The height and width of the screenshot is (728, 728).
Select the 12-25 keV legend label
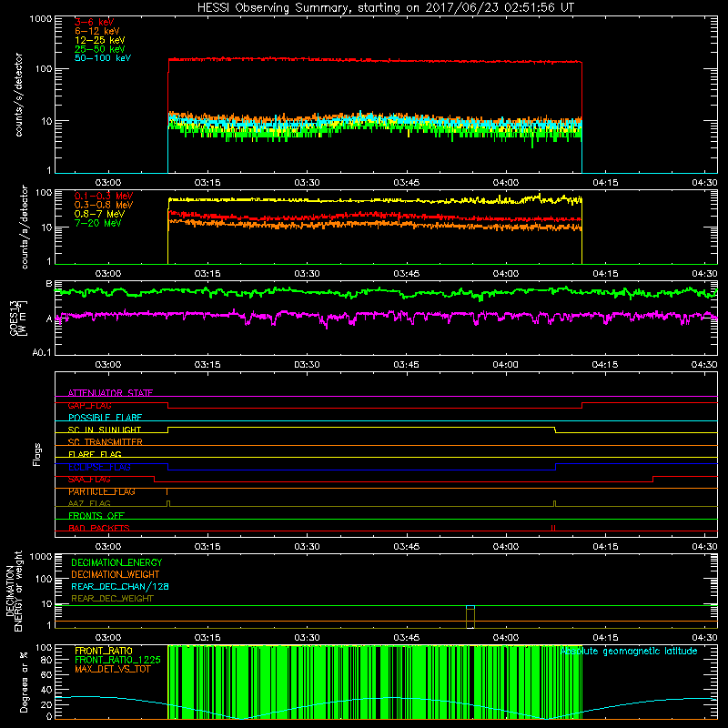(99, 40)
